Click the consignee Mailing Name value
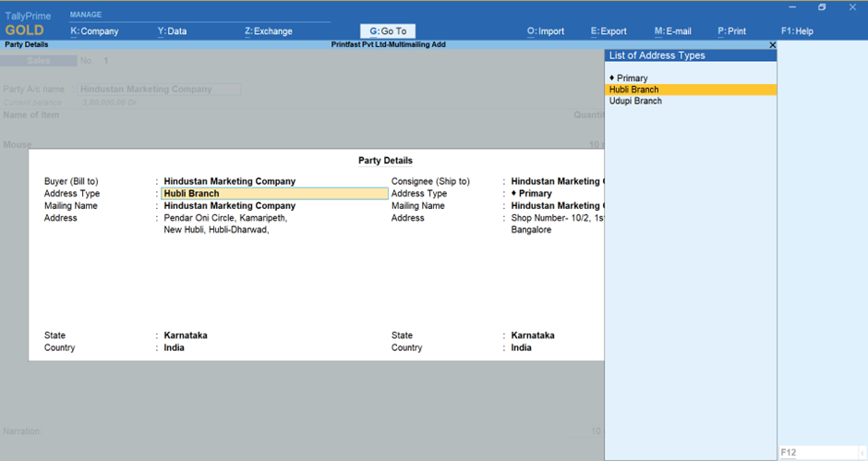Screen dimensions: 868x461 pos(558,206)
